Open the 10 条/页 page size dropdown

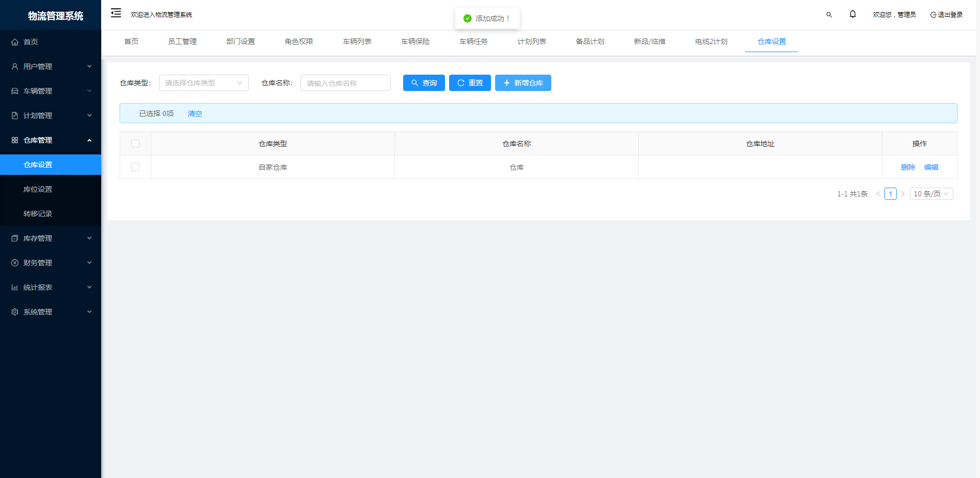(931, 194)
